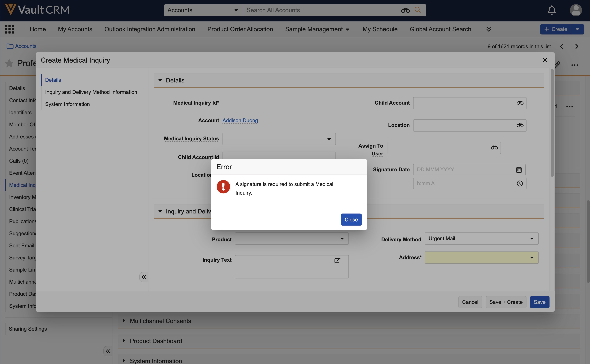Close the error dialog

(x=351, y=219)
